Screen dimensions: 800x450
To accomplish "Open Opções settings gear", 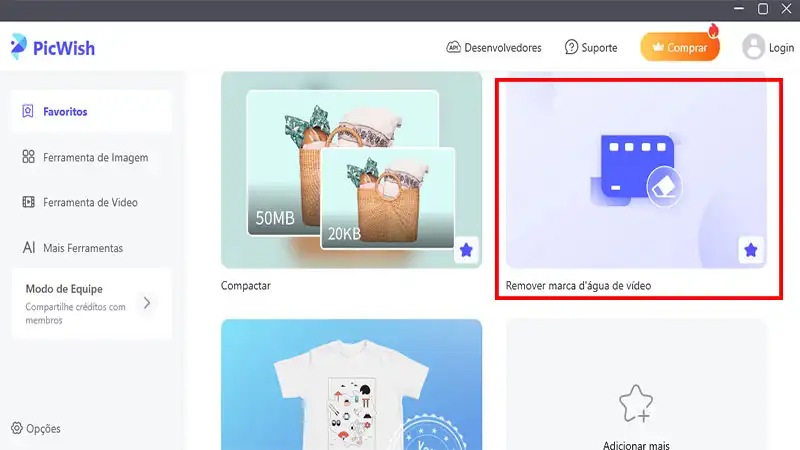I will 18,428.
